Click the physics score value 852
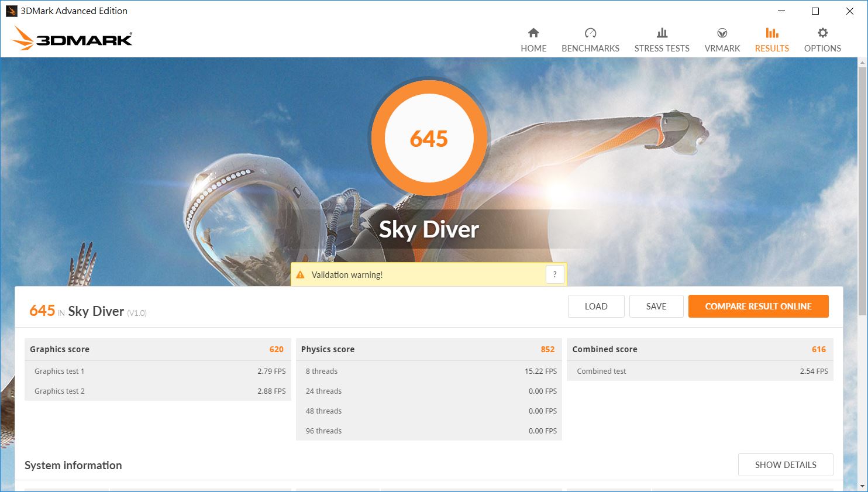 tap(547, 349)
